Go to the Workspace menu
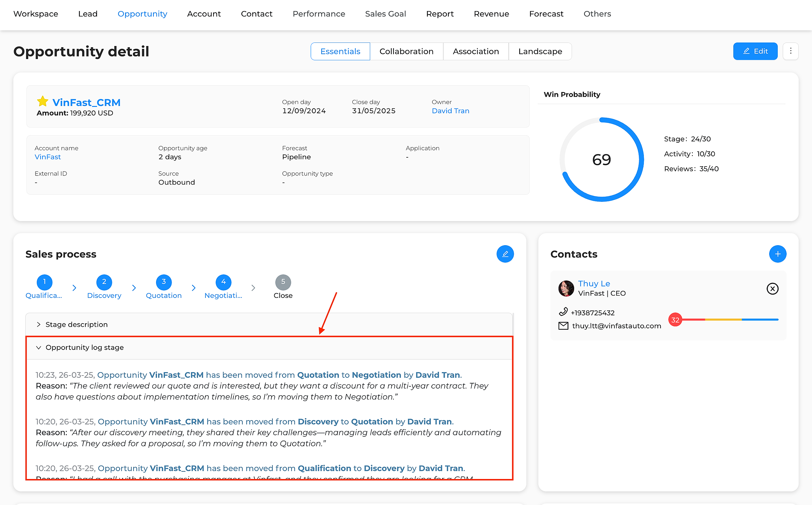812x505 pixels. point(36,14)
